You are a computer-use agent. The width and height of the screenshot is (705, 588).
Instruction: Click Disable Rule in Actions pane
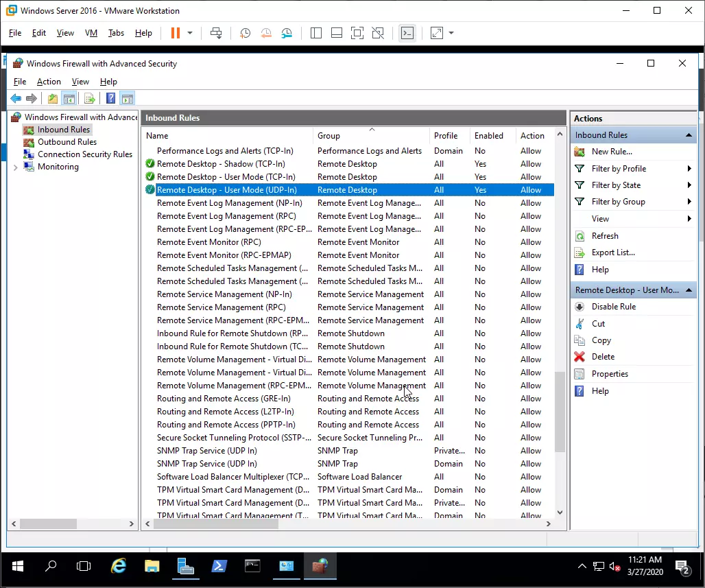pyautogui.click(x=613, y=307)
